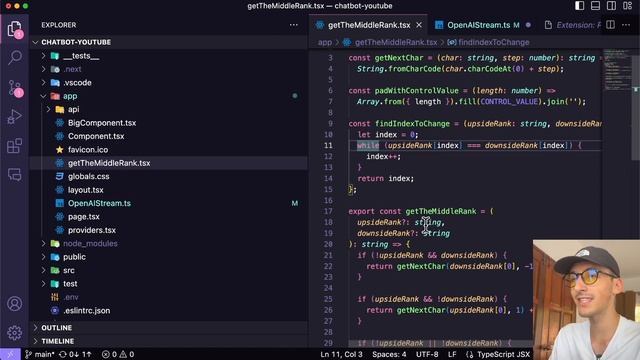Click getTheMiddleRank.tsx breadcrumb segment

pyautogui.click(x=390, y=42)
